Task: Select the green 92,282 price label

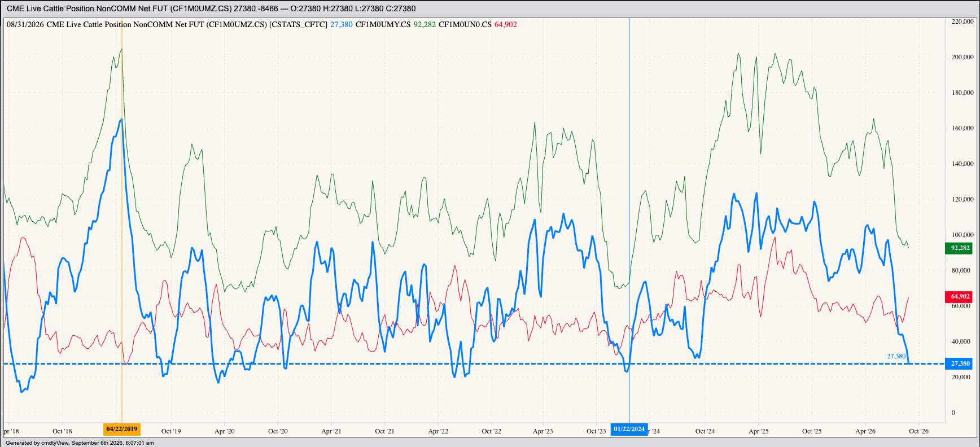Action: coord(960,248)
